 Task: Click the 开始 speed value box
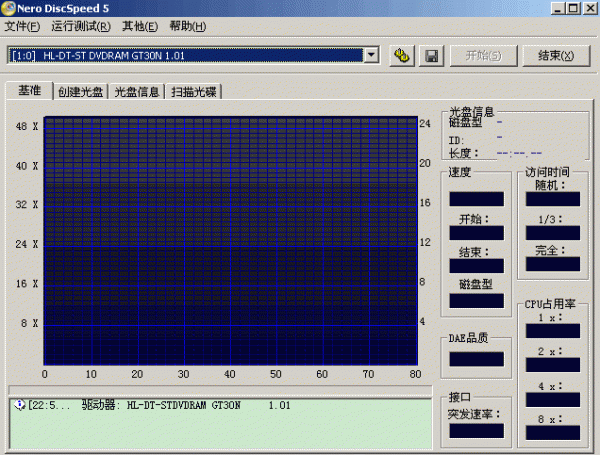tap(476, 233)
